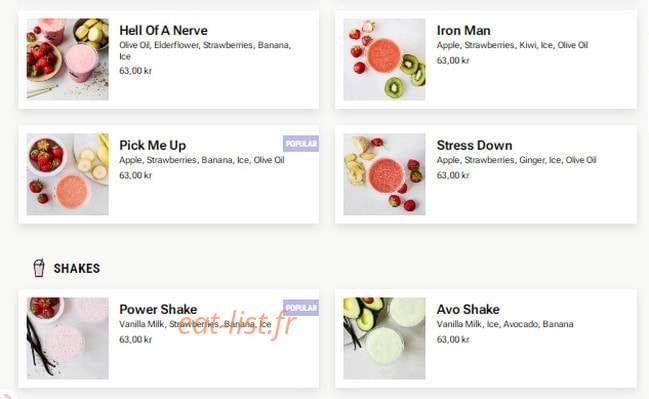Open the Stress Down juice title

click(474, 145)
